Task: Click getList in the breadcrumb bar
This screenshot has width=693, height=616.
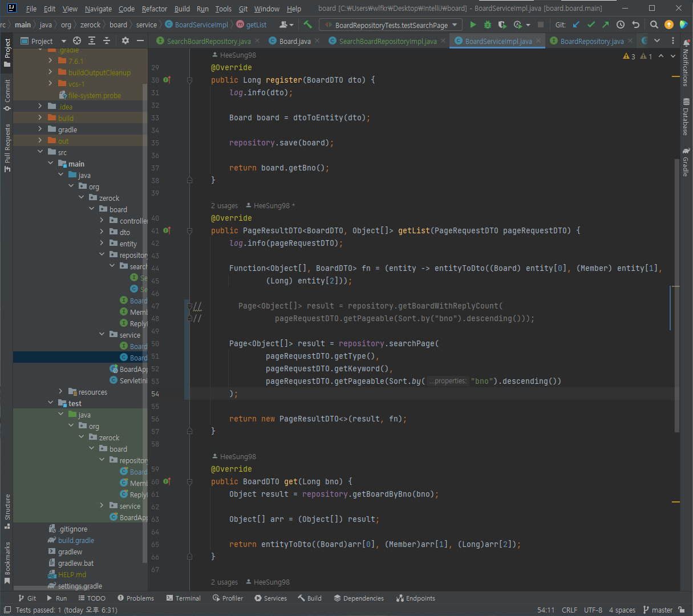Action: tap(252, 25)
